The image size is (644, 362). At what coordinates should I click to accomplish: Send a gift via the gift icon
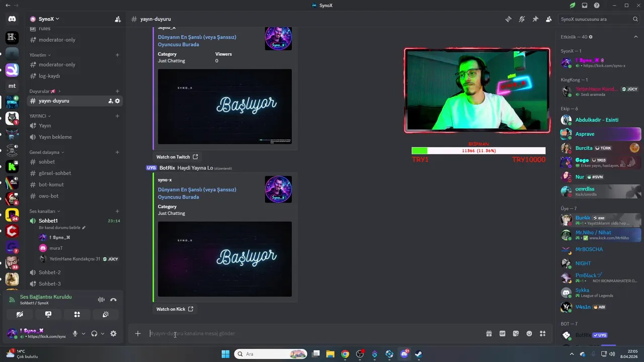pos(489,333)
